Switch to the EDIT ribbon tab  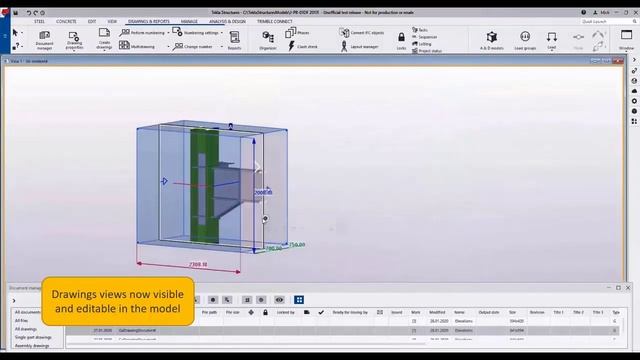click(x=92, y=21)
